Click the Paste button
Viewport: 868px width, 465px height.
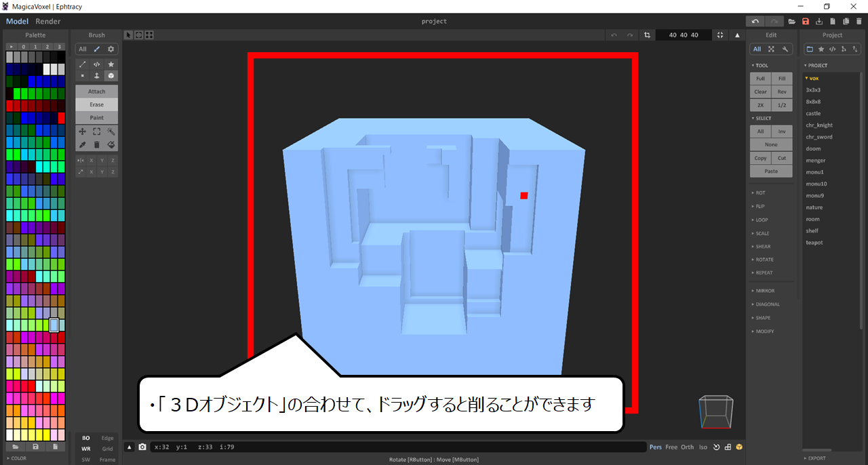(771, 171)
